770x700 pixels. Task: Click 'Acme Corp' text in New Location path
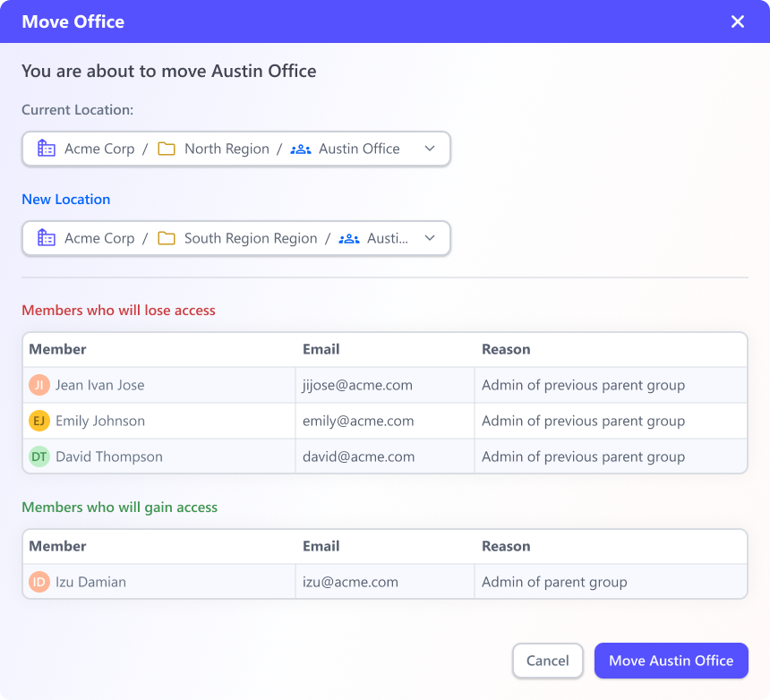tap(99, 238)
